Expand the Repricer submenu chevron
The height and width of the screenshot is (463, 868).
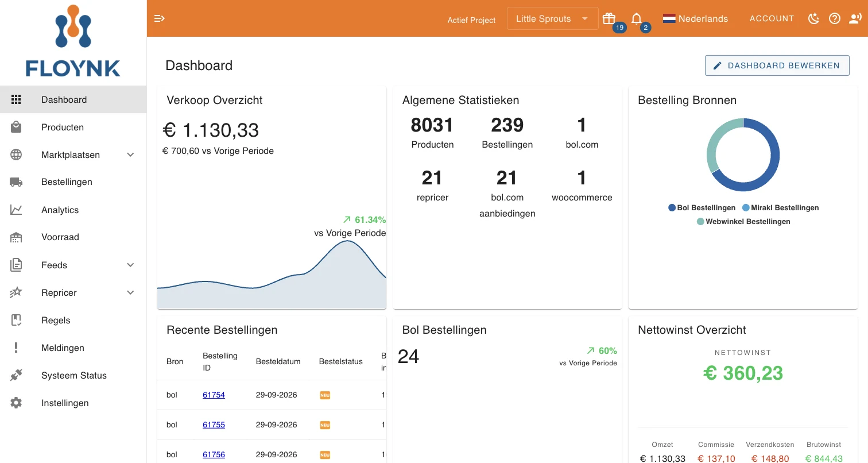[x=130, y=292]
